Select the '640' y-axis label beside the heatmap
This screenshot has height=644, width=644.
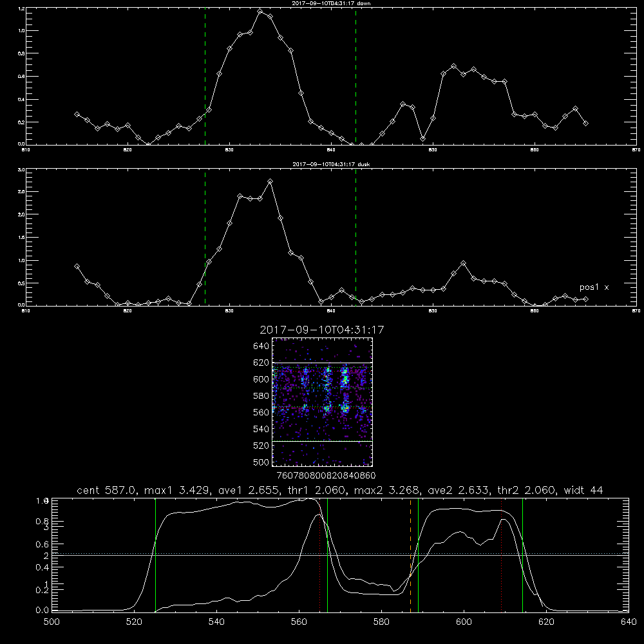coord(261,346)
